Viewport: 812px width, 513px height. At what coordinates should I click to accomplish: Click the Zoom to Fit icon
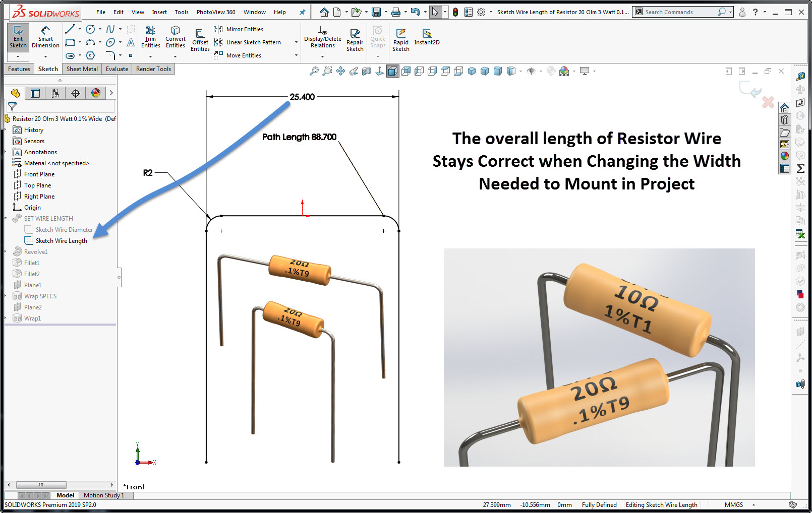pyautogui.click(x=314, y=72)
